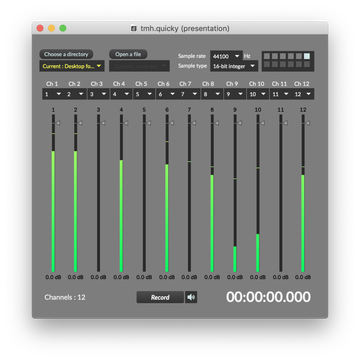Toggle fourth square in grid's top row
The image size is (360, 361).
coord(291,56)
